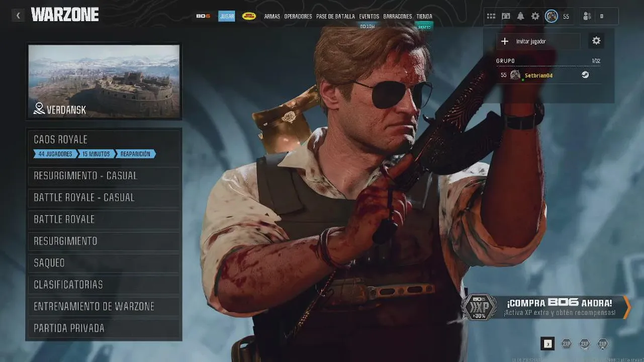Go back using the arrow beside WARZONE

coord(18,16)
